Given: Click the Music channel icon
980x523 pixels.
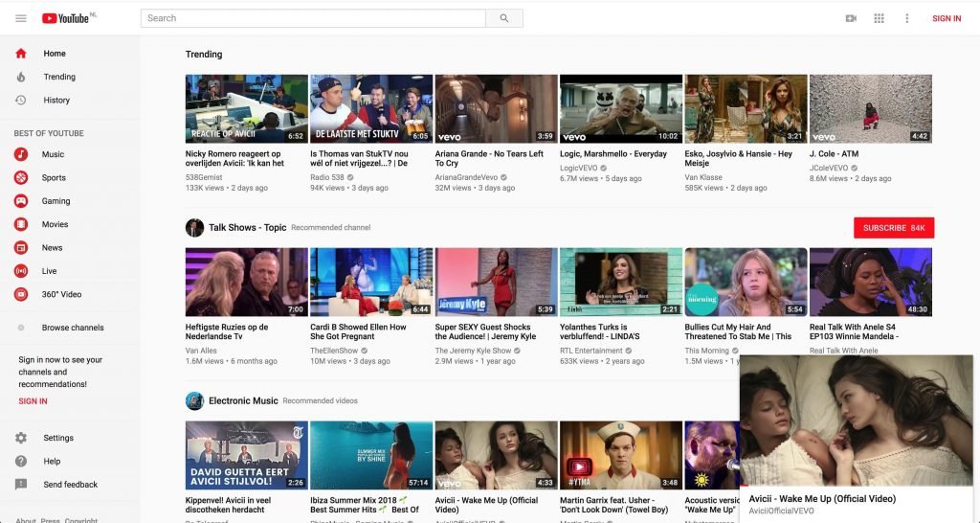Looking at the screenshot, I should [21, 154].
